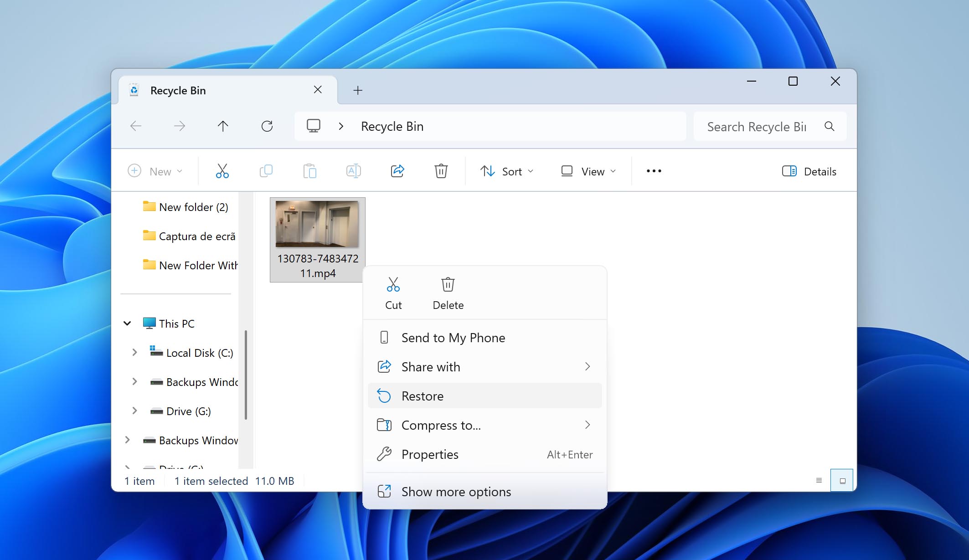The width and height of the screenshot is (969, 560).
Task: Click the Share icon in toolbar
Action: (x=397, y=171)
